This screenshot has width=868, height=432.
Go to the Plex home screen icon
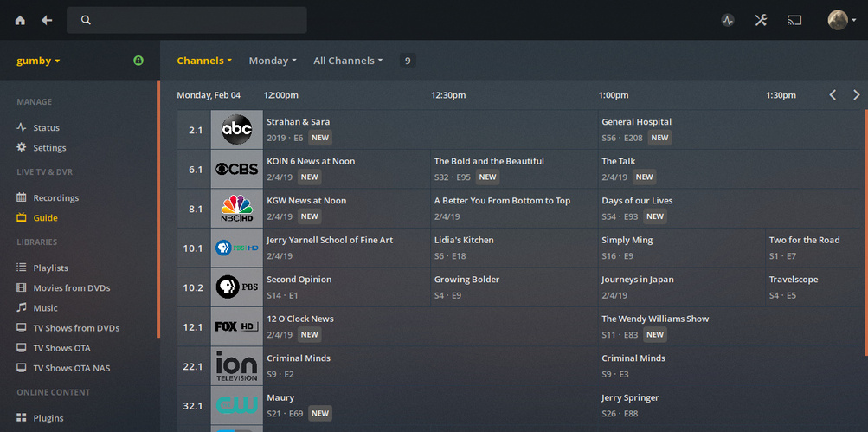click(20, 20)
